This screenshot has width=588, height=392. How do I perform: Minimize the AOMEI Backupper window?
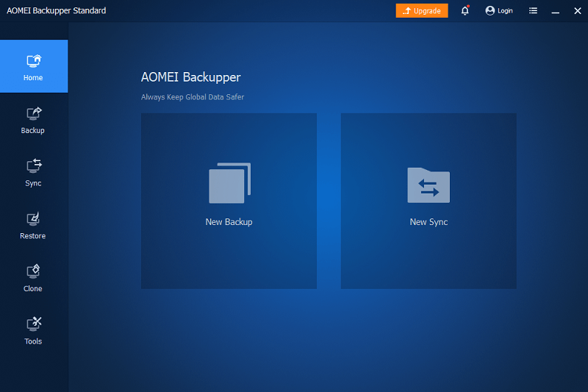click(x=556, y=11)
